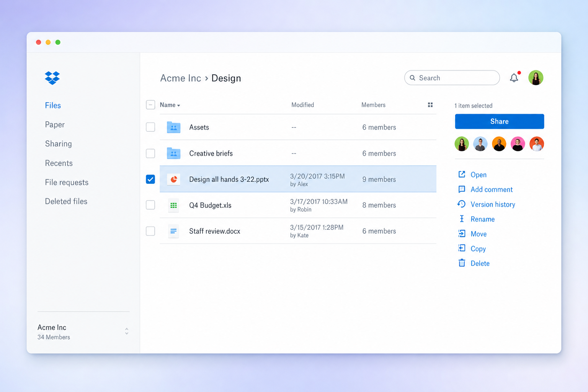Viewport: 588px width, 392px height.
Task: Open Sharing from the sidebar
Action: [x=58, y=144]
